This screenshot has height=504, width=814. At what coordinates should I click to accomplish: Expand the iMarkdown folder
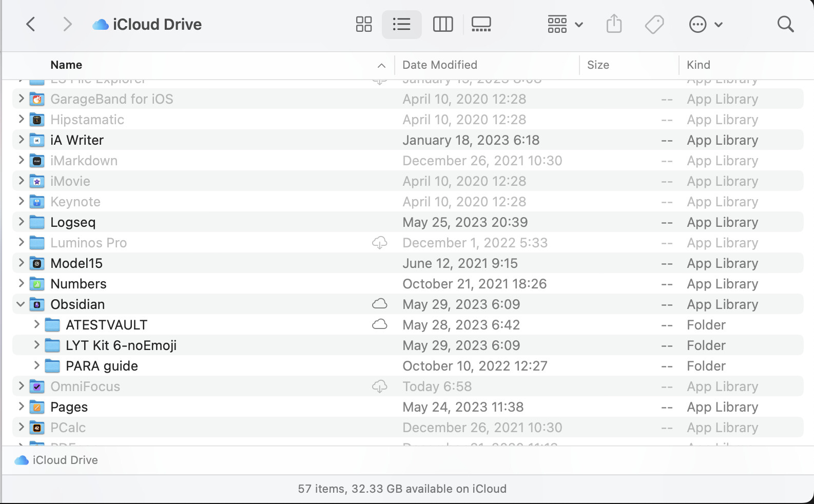(21, 160)
